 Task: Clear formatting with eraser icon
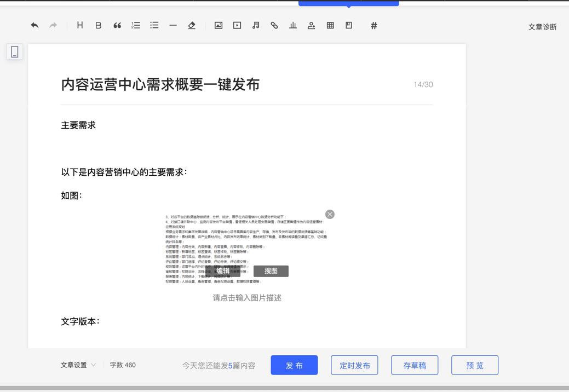pyautogui.click(x=192, y=25)
